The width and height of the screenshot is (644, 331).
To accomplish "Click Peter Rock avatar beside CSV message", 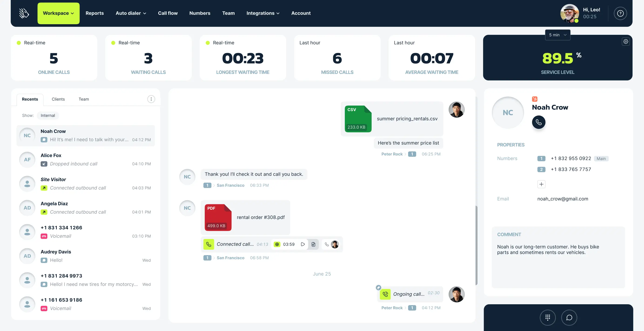I will pos(456,109).
